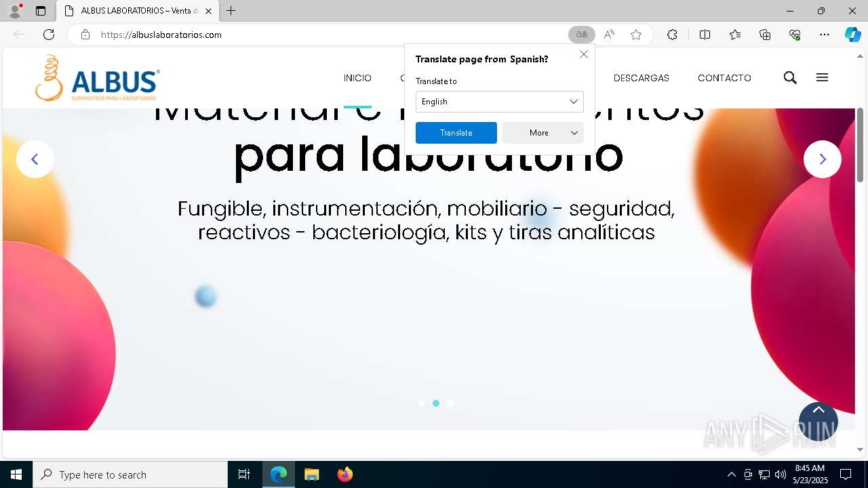Add page to favorites star icon
Image resolution: width=868 pixels, height=488 pixels.
point(636,35)
